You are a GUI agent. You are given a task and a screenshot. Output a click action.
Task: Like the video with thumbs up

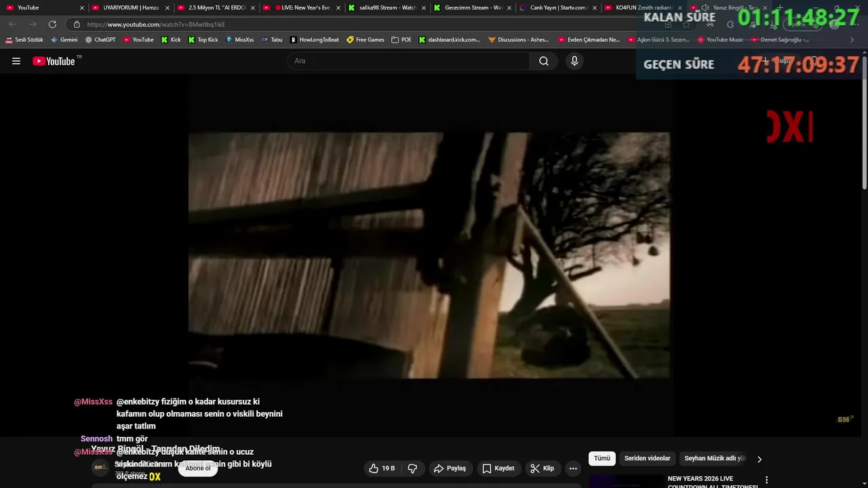[382, 468]
